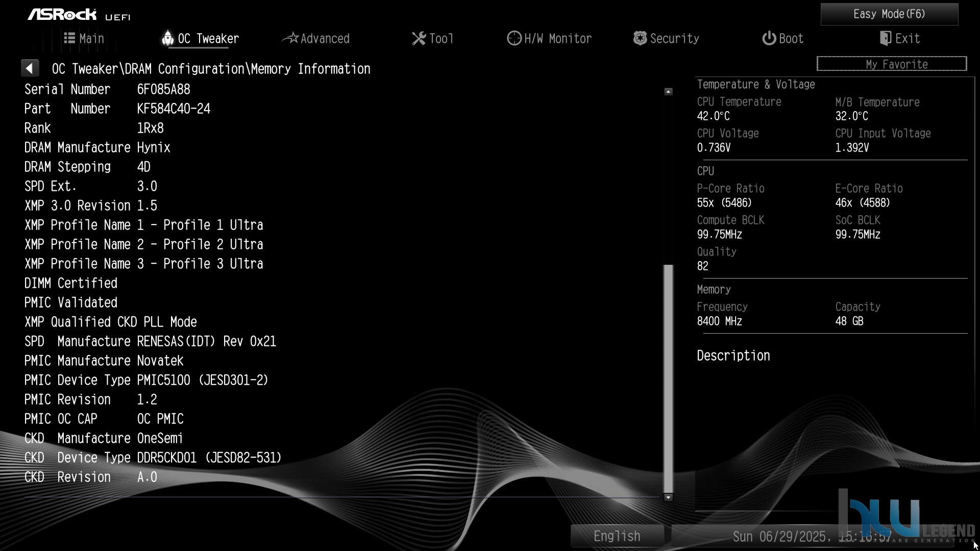Click the Tool wrench icon
This screenshot has width=980, height=551.
coord(419,38)
